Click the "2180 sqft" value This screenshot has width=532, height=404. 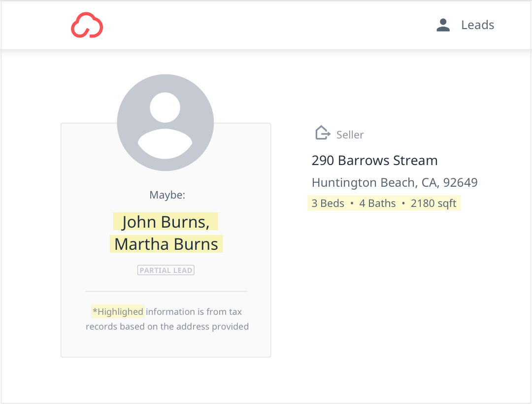(x=433, y=203)
